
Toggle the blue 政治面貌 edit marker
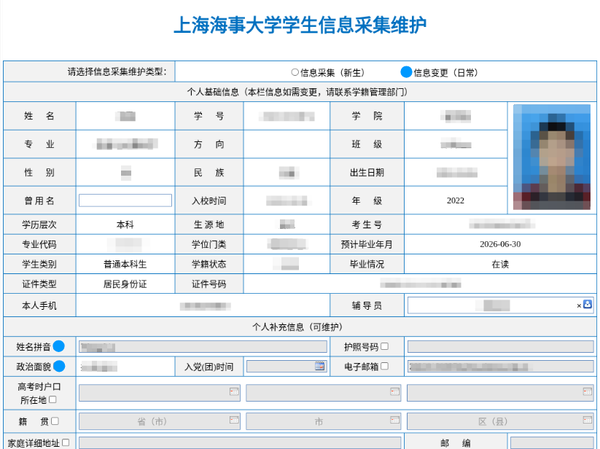[59, 367]
